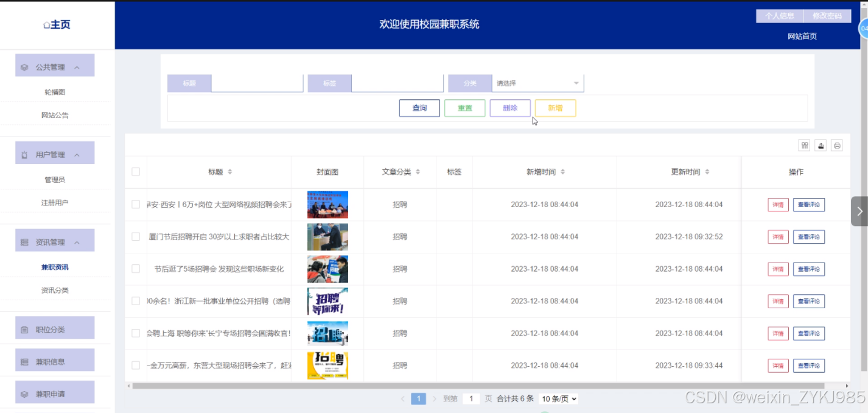Sort by the 更新时间 column arrows

(707, 172)
